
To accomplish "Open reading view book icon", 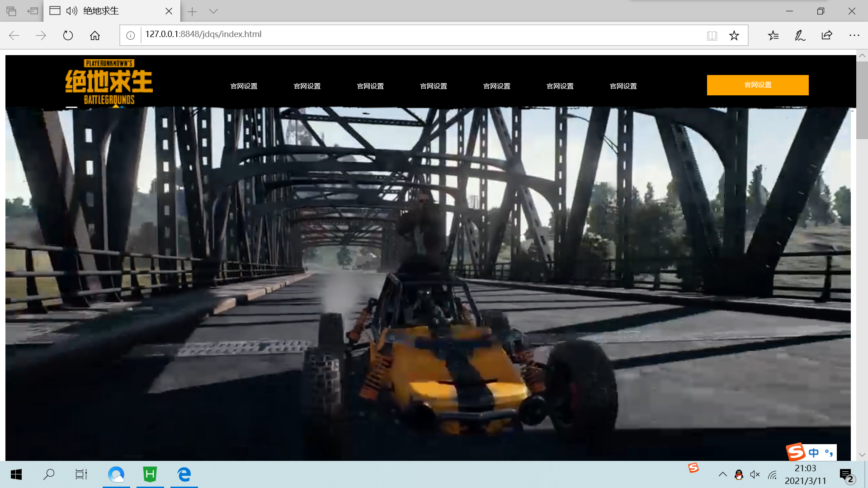I will (712, 36).
